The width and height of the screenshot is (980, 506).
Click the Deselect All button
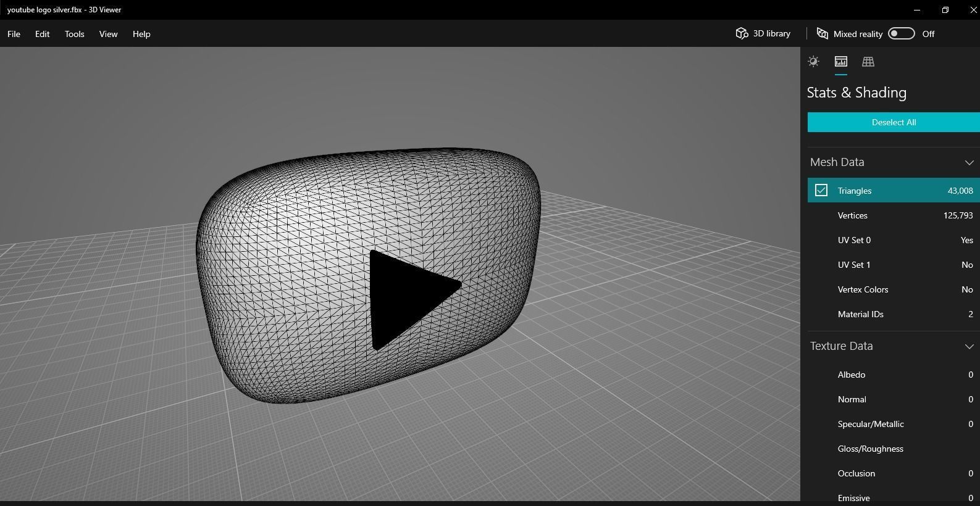[894, 122]
